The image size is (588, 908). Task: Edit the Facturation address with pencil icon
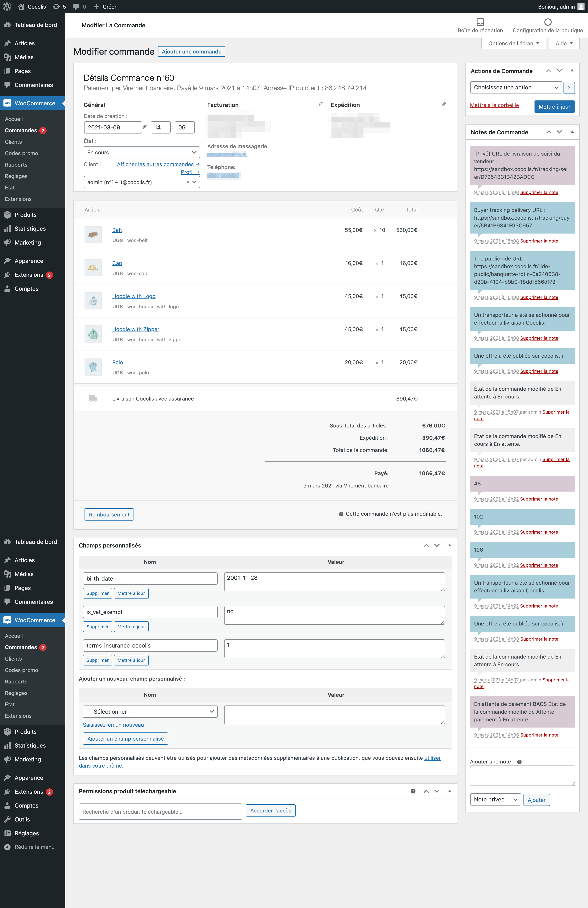click(x=321, y=104)
